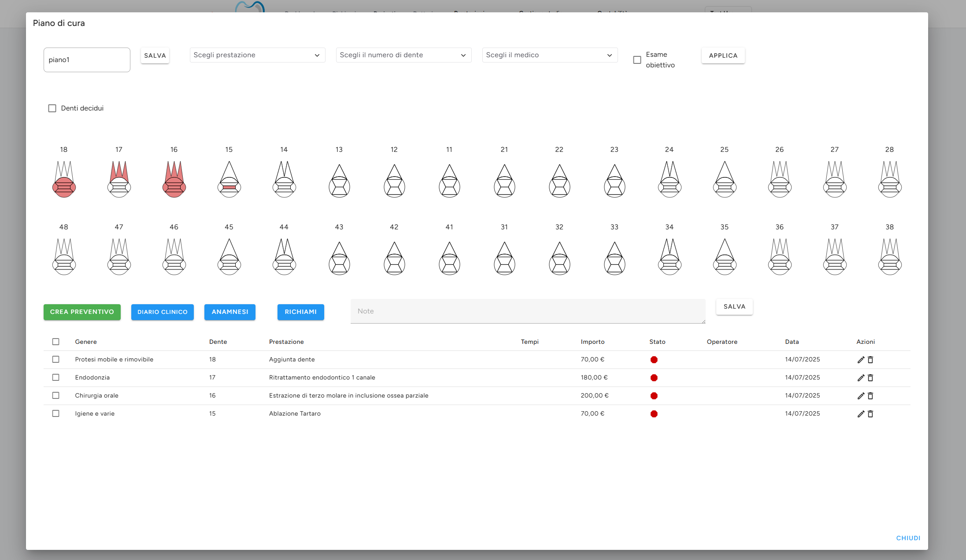Delete the Ablazione Tartaro row
The width and height of the screenshot is (966, 560).
point(870,414)
